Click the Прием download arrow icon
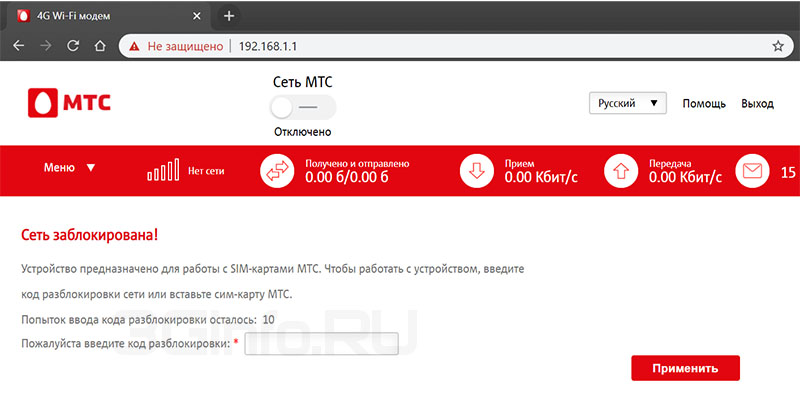This screenshot has height=417, width=800. (x=477, y=171)
